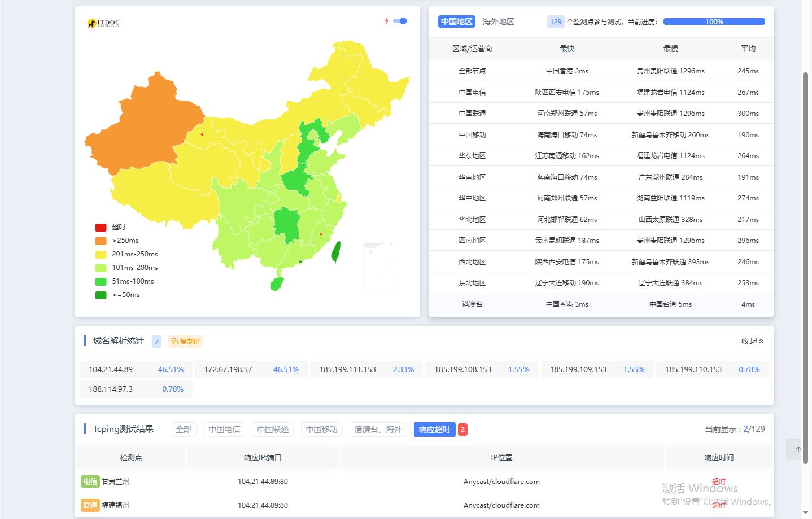Click the 最慢 column header
This screenshot has width=812, height=519.
coord(670,49)
